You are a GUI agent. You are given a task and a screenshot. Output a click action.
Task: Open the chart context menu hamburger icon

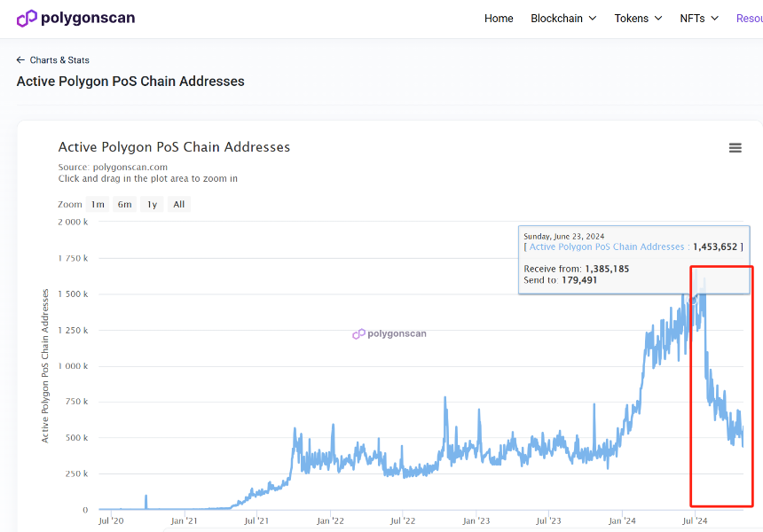(735, 148)
